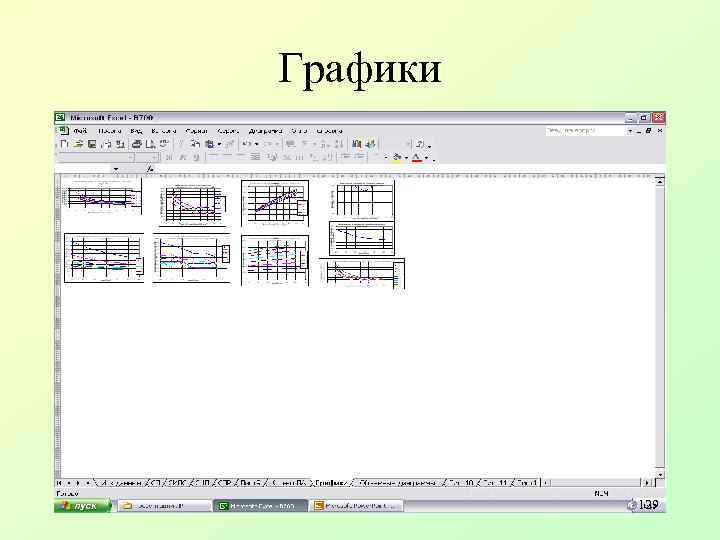Switch to the sheet tab ending in 11

pos(495,483)
